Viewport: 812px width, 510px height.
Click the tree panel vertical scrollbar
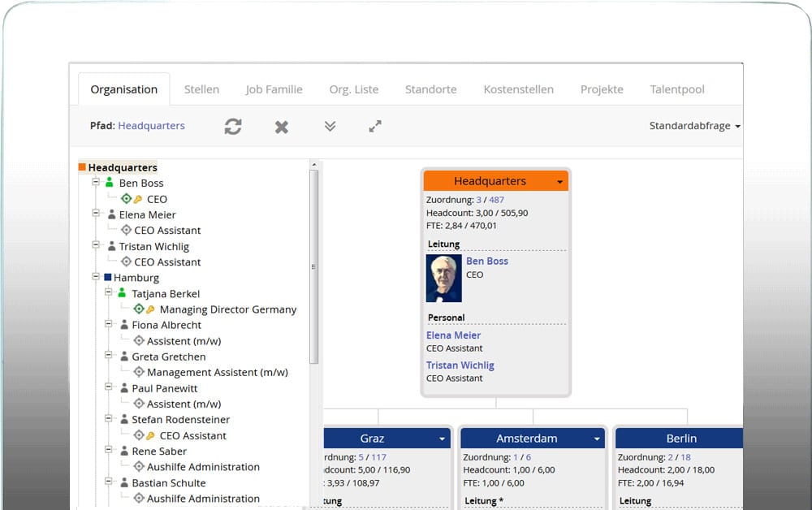(313, 267)
